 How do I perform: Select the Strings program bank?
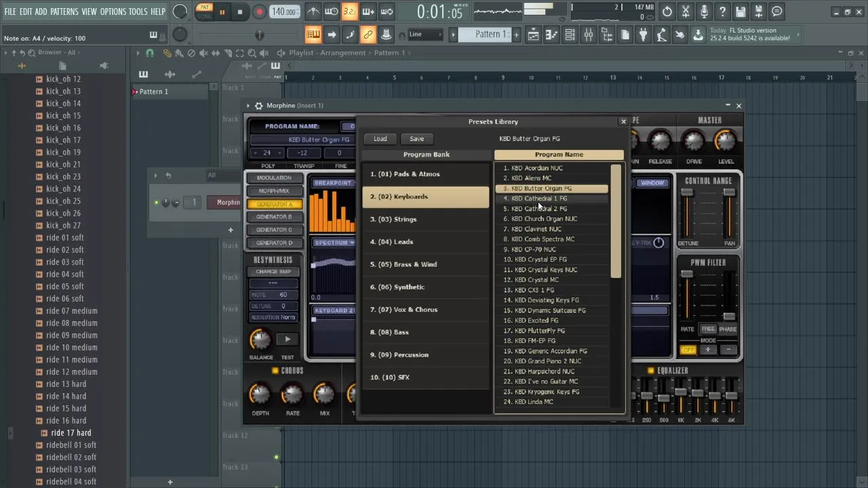tap(425, 219)
